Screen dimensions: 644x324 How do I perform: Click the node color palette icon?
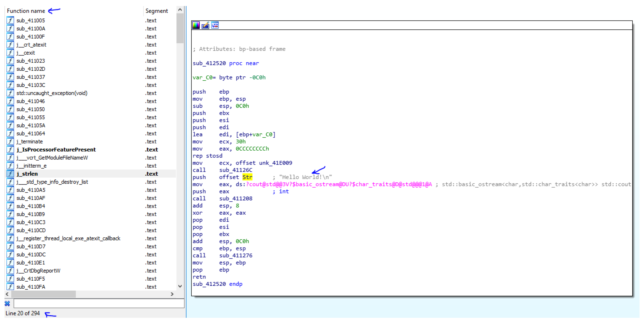pos(196,25)
